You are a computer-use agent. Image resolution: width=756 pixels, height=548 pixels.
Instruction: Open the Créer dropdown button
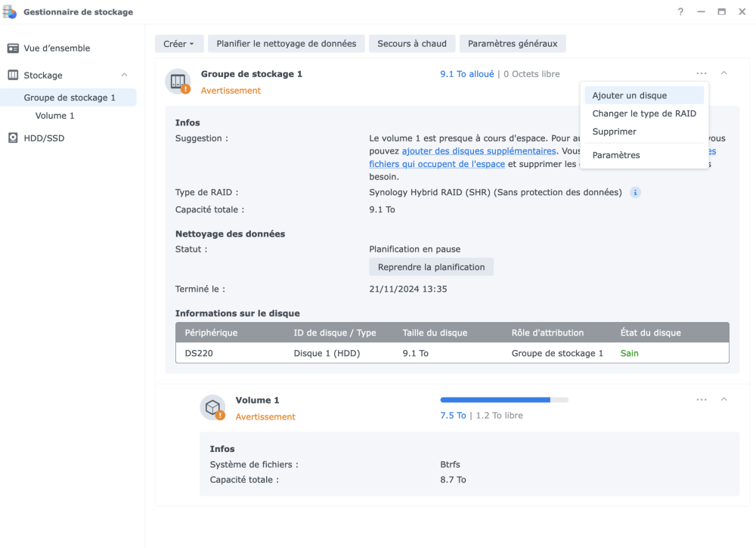[x=178, y=44]
